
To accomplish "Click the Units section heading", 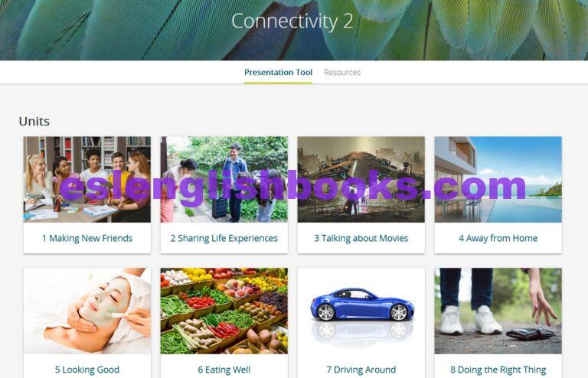I will (x=34, y=122).
